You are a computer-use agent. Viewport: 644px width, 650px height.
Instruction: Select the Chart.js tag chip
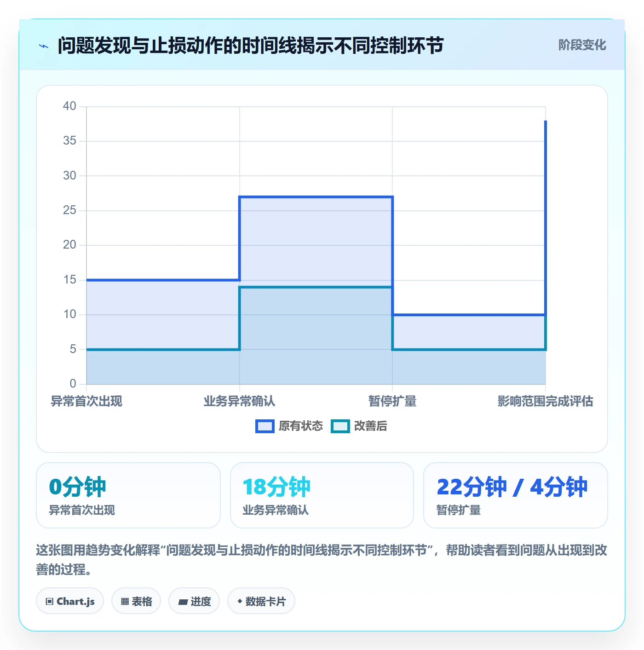point(70,601)
